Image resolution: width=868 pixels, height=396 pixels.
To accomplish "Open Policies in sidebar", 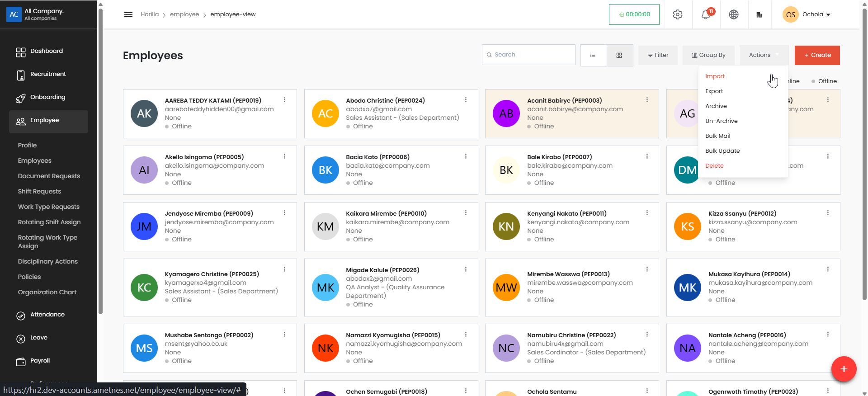I will click(x=29, y=277).
